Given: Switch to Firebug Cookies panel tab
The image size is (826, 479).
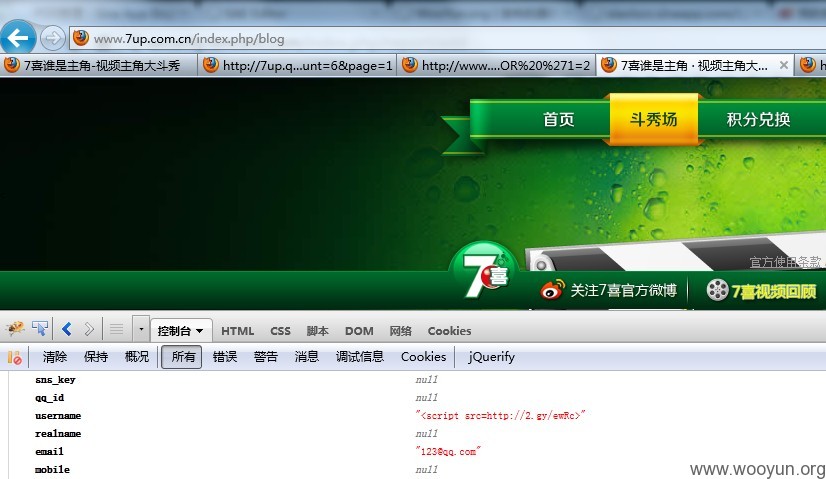Looking at the screenshot, I should [449, 331].
